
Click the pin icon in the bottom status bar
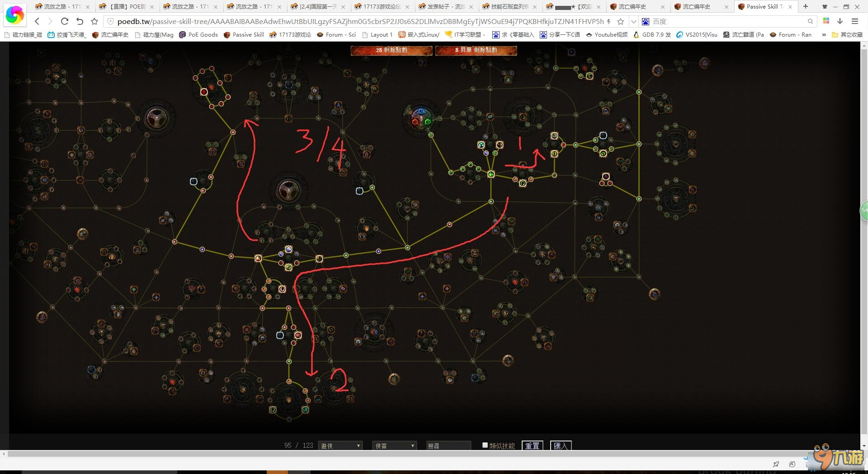[776, 464]
